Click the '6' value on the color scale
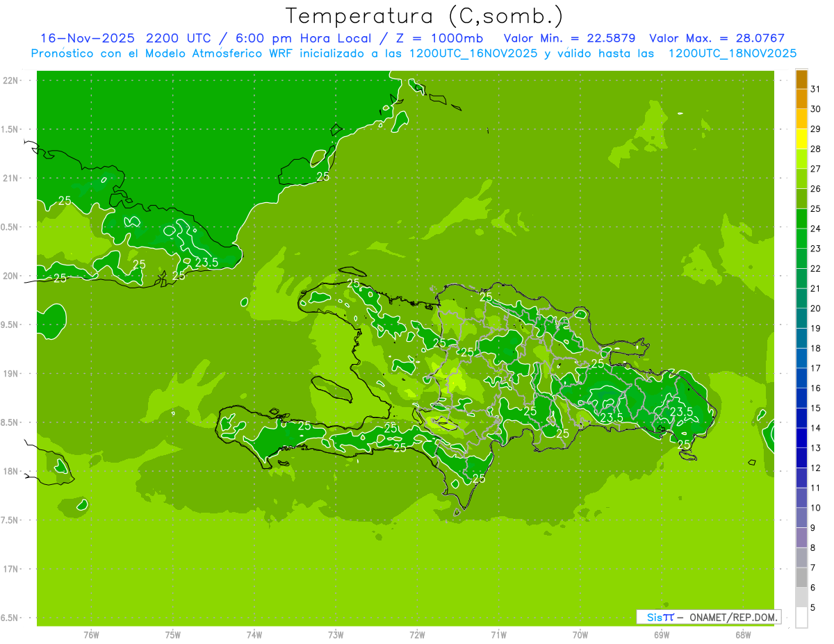834x644 pixels. tap(813, 587)
